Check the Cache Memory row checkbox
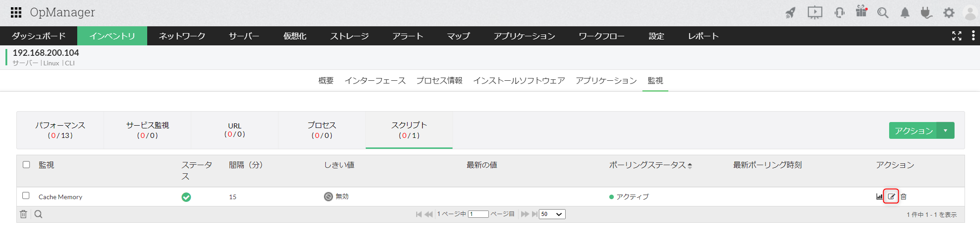 point(26,196)
